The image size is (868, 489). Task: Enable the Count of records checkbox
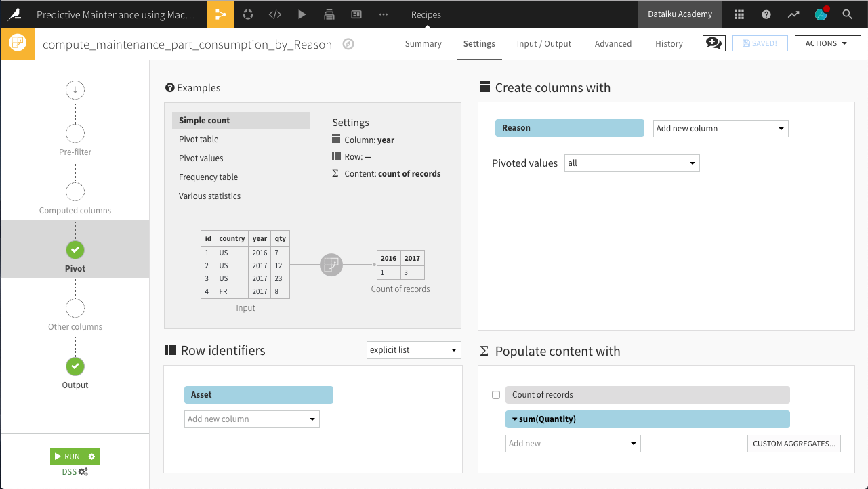pyautogui.click(x=496, y=395)
